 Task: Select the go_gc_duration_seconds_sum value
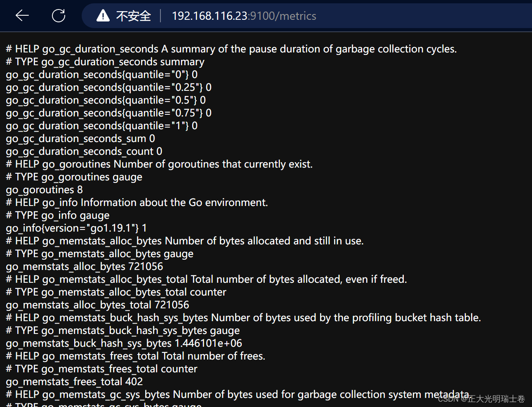tap(80, 138)
